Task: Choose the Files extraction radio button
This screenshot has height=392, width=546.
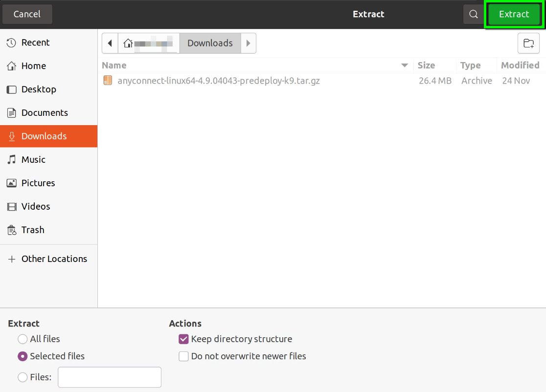Action: [23, 377]
